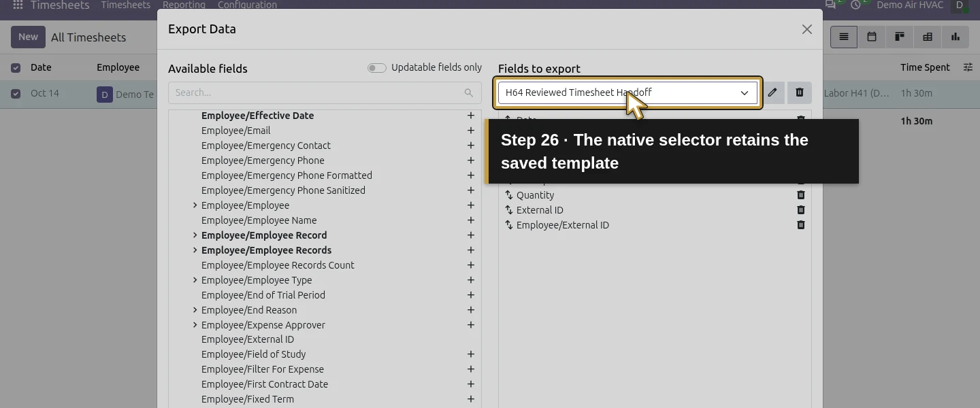Select Employee/External ID in available fields
980x408 pixels.
(x=248, y=339)
